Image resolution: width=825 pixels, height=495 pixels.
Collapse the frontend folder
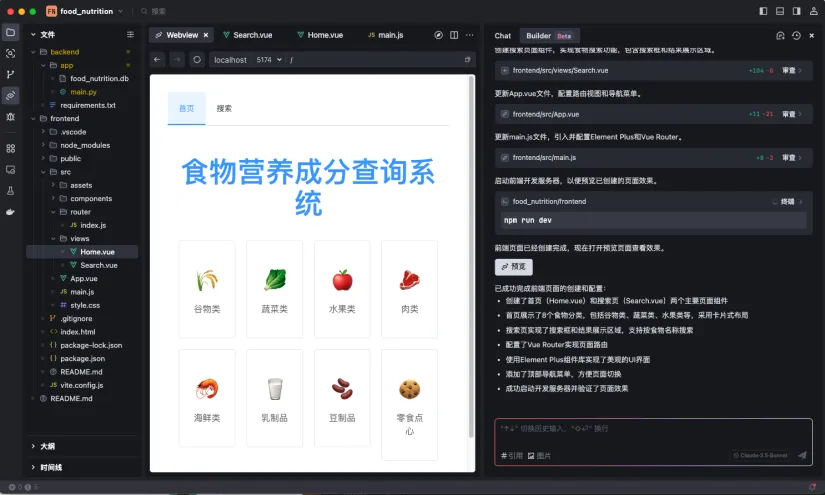(33, 118)
